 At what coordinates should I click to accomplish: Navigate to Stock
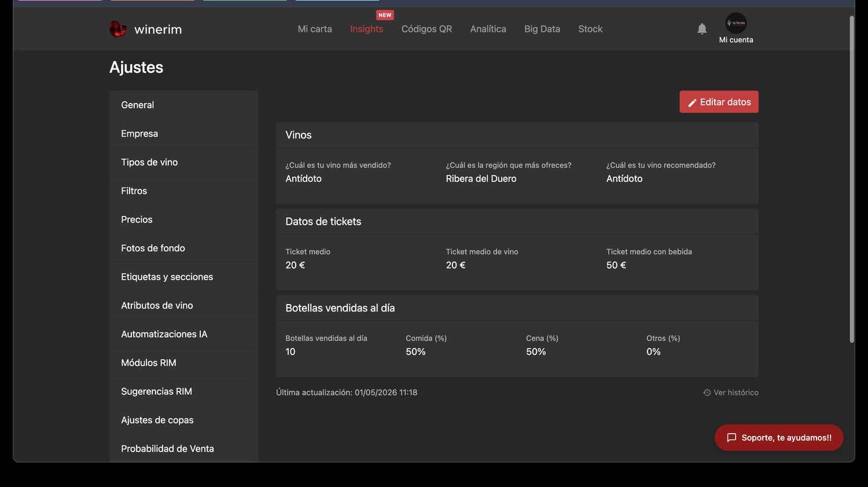coord(590,29)
